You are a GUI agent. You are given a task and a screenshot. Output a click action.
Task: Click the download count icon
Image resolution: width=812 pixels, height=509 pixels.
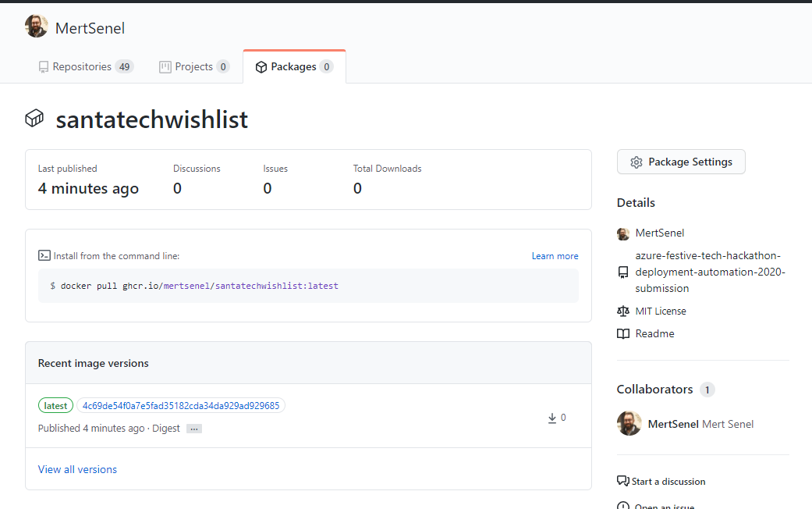(x=552, y=418)
